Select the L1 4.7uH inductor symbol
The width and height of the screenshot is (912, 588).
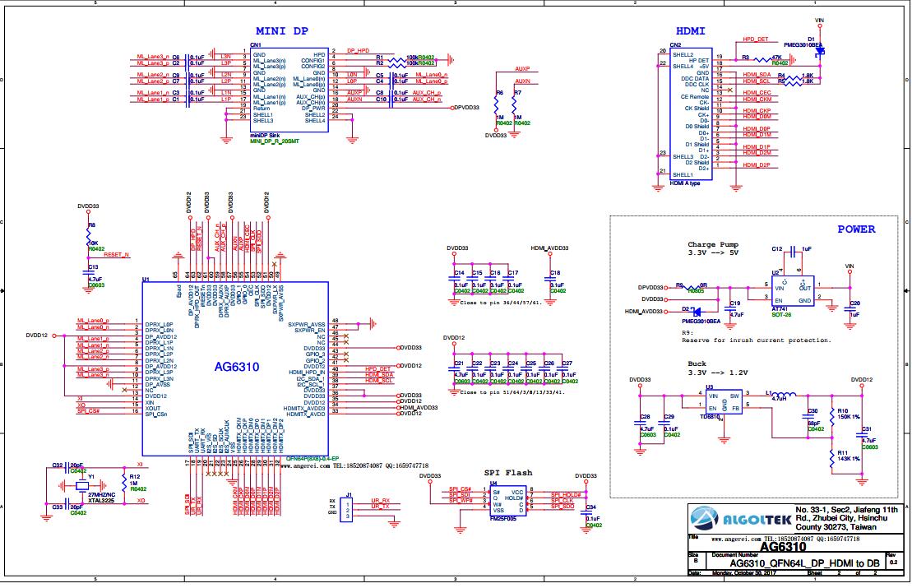[778, 393]
